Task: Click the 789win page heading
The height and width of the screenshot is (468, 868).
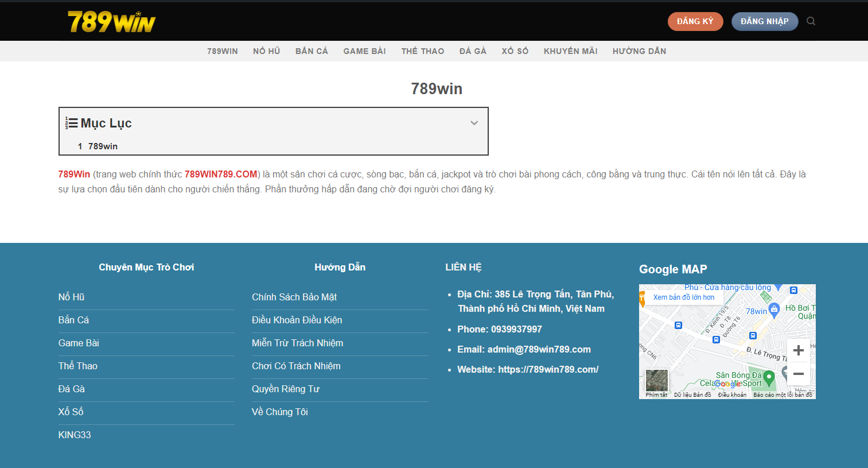Action: pyautogui.click(x=437, y=88)
